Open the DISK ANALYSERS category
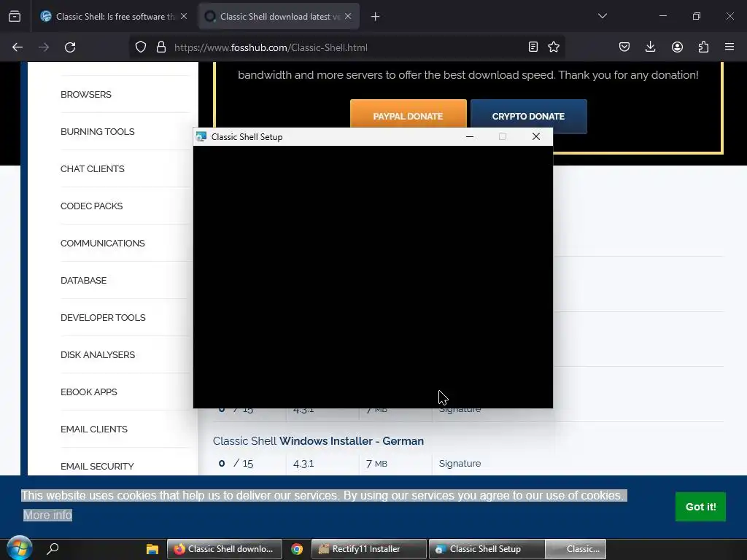 coord(98,354)
